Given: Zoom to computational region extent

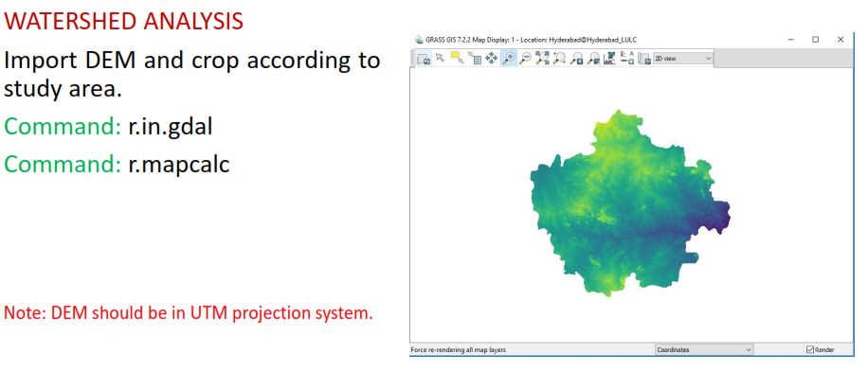Looking at the screenshot, I should point(559,59).
